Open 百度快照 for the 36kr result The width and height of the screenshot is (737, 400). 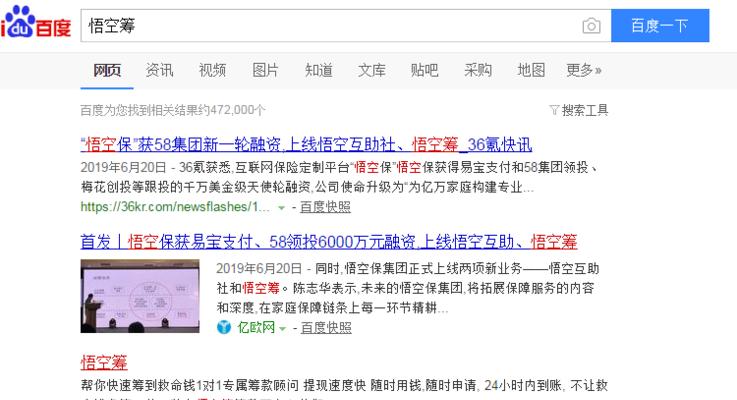coord(325,207)
